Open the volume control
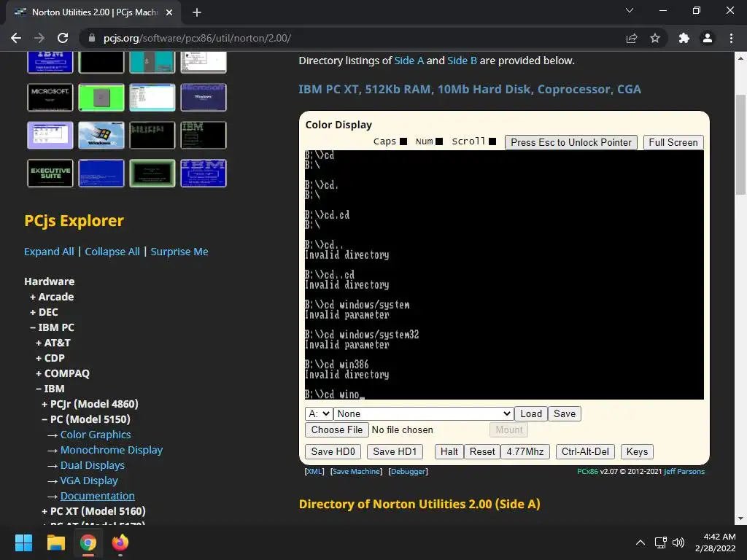 678,542
